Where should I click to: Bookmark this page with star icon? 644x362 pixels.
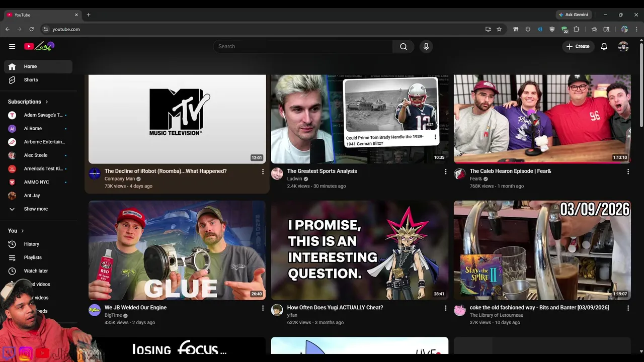499,29
